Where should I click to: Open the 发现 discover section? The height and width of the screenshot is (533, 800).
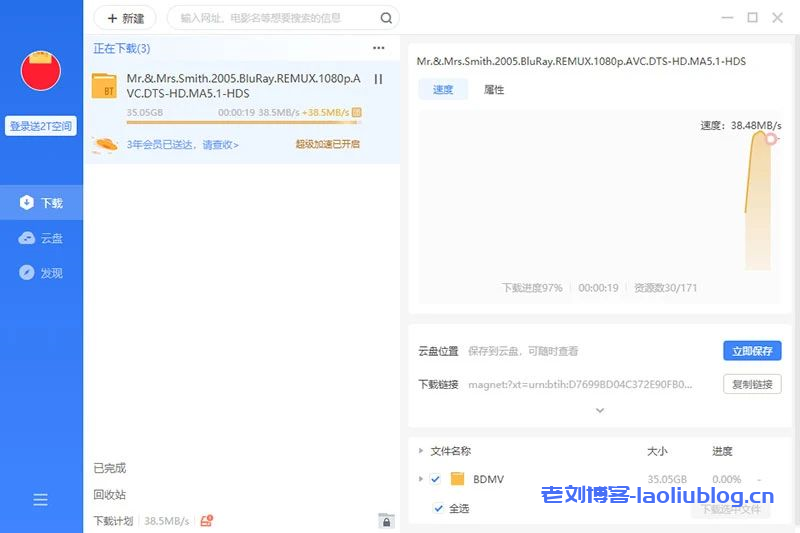pos(41,273)
